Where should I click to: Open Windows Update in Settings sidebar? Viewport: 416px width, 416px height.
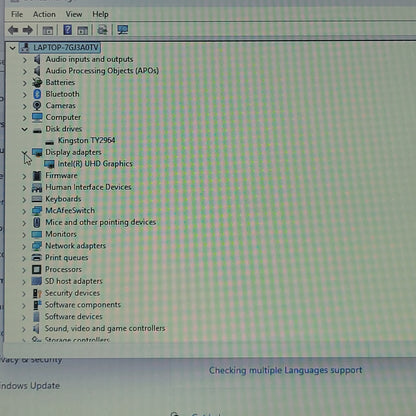[x=29, y=386]
